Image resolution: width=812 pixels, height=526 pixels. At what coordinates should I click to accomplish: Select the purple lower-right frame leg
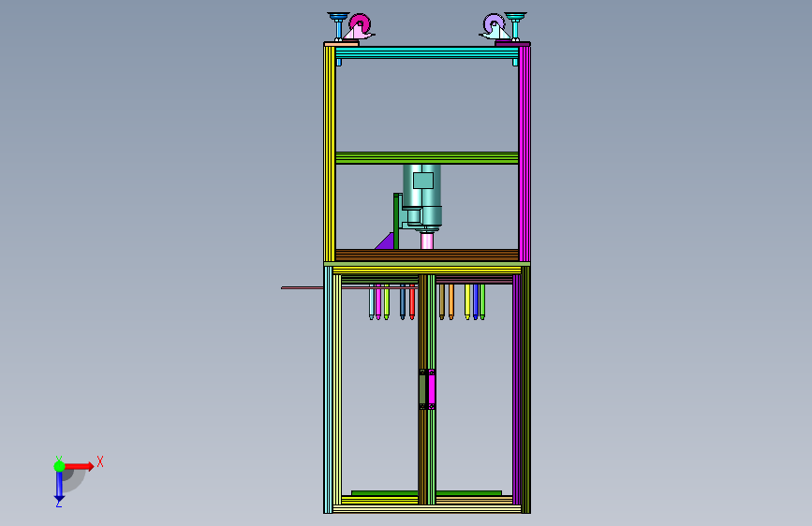click(x=517, y=389)
